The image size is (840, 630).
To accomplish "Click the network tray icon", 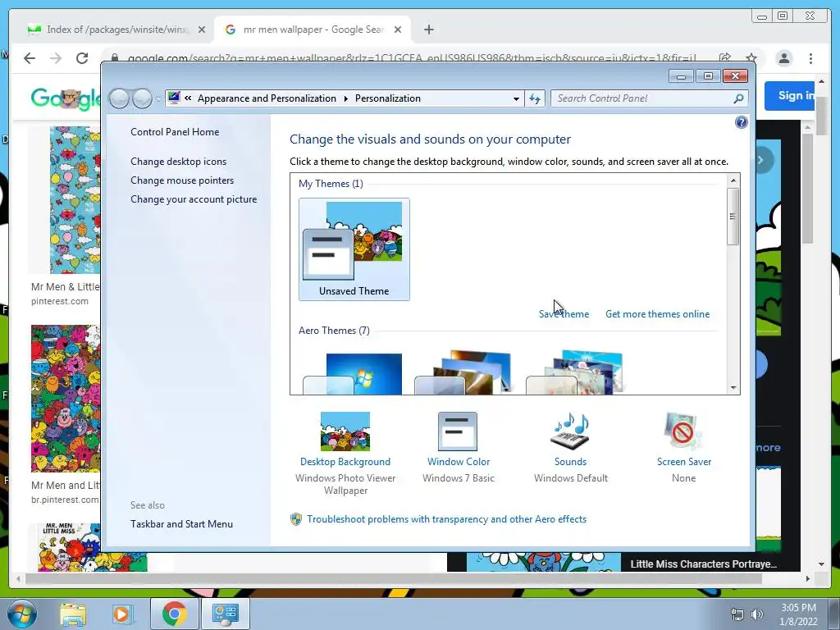I will [737, 614].
